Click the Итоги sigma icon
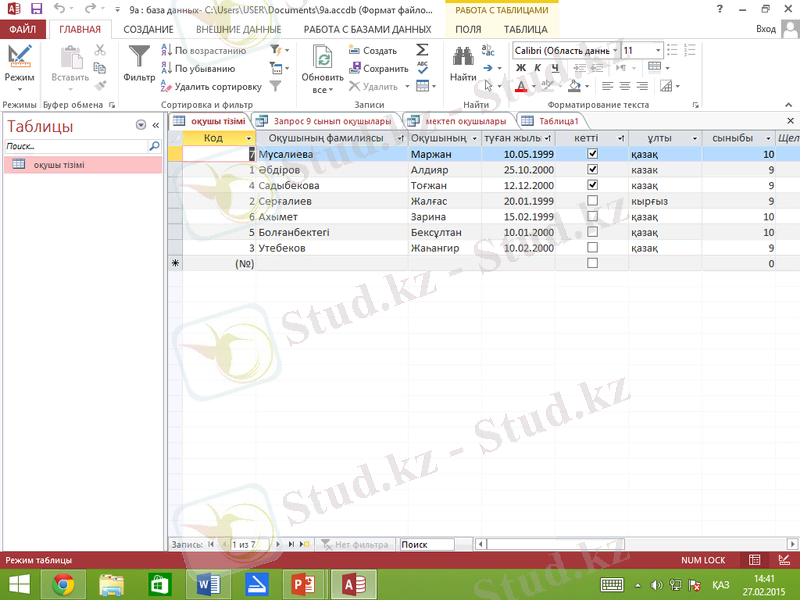Viewport: 800px width, 600px height. 422,50
